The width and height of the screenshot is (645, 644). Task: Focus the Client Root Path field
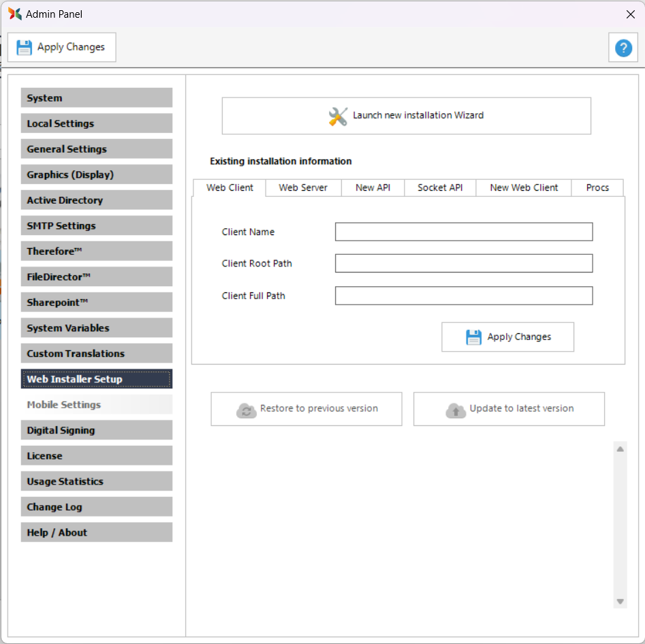coord(463,264)
